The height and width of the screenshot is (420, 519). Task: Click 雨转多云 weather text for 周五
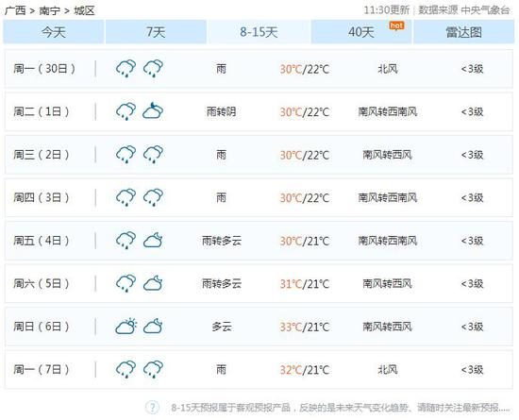tap(222, 241)
